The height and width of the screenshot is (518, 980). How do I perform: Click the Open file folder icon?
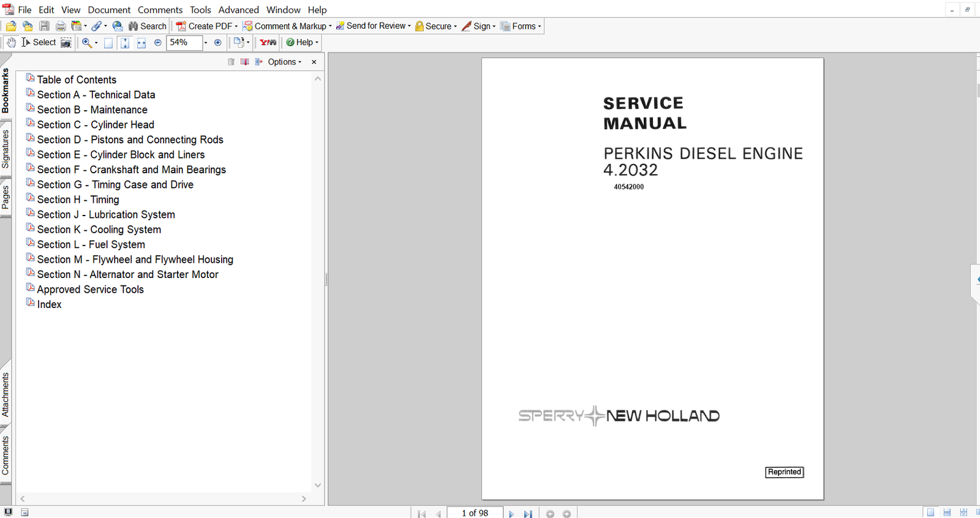coord(11,26)
